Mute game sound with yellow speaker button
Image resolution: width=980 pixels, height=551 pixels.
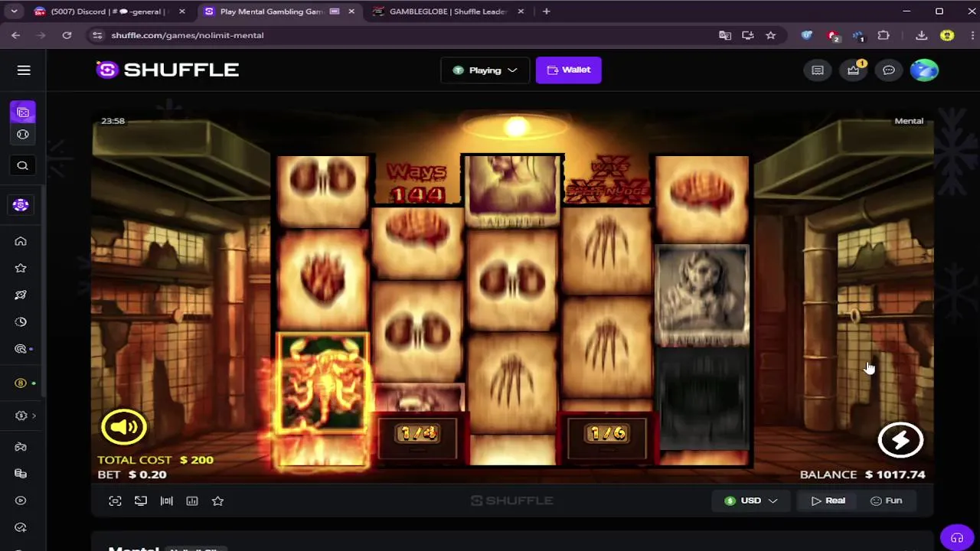124,427
